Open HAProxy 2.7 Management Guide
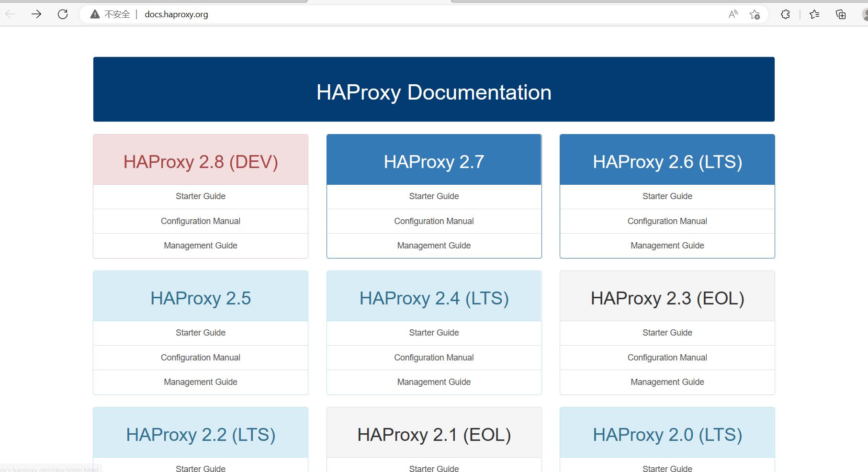 click(434, 246)
